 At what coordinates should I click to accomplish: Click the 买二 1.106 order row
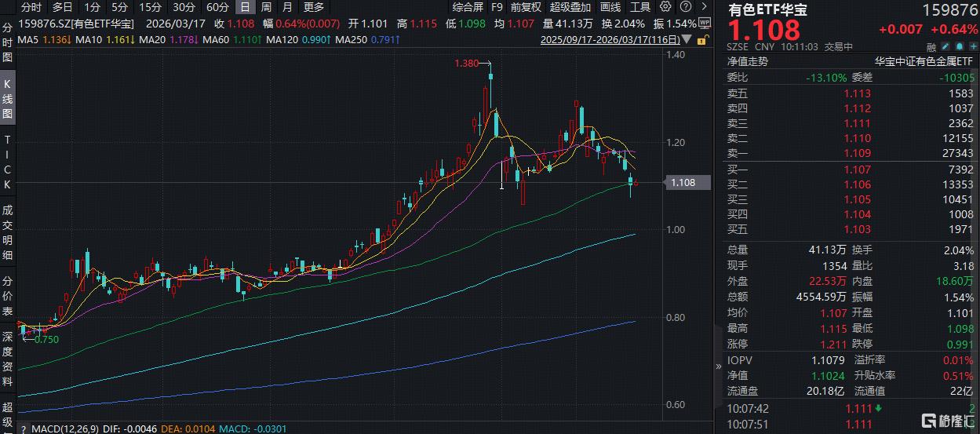click(851, 184)
